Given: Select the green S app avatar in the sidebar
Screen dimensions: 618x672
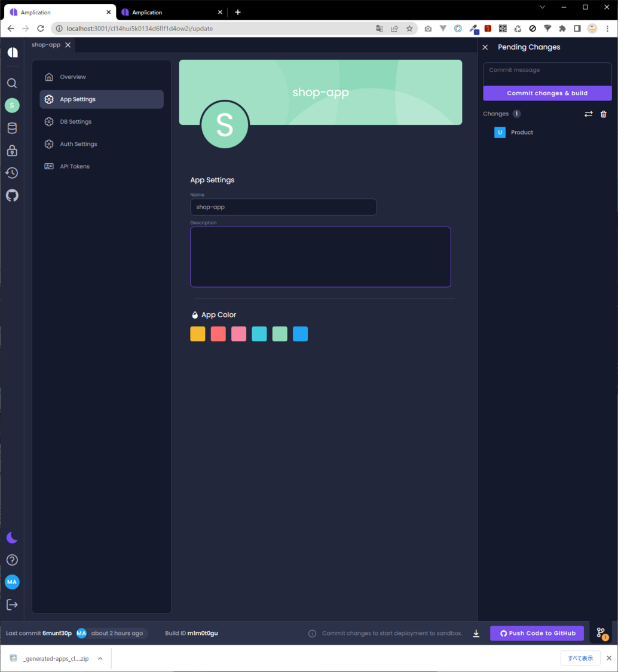Looking at the screenshot, I should coord(12,105).
